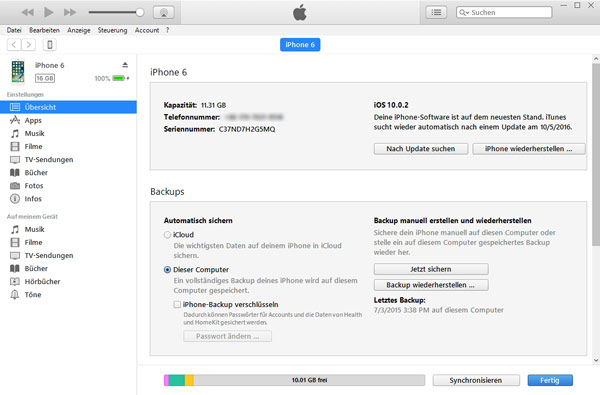This screenshot has height=395, width=600.
Task: Open Bücher under Einstellungen
Action: coord(36,172)
